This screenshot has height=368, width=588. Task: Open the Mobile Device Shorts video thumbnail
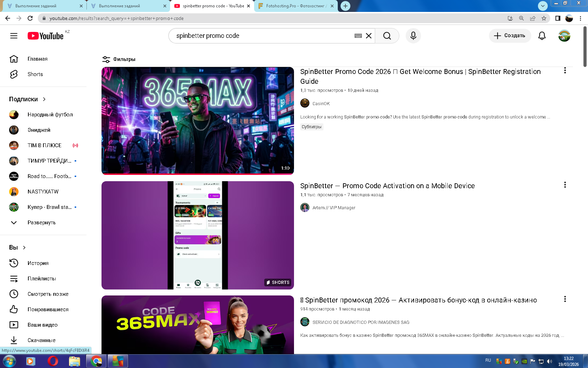tap(197, 235)
